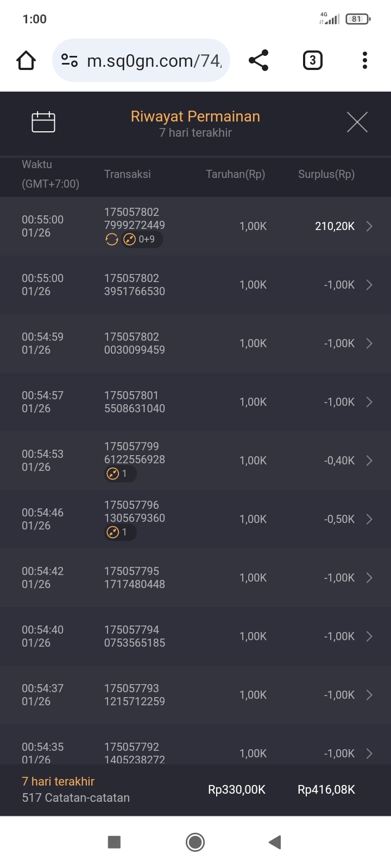The image size is (391, 868).
Task: Click the m.sq0gn.com address bar
Action: coord(154,60)
